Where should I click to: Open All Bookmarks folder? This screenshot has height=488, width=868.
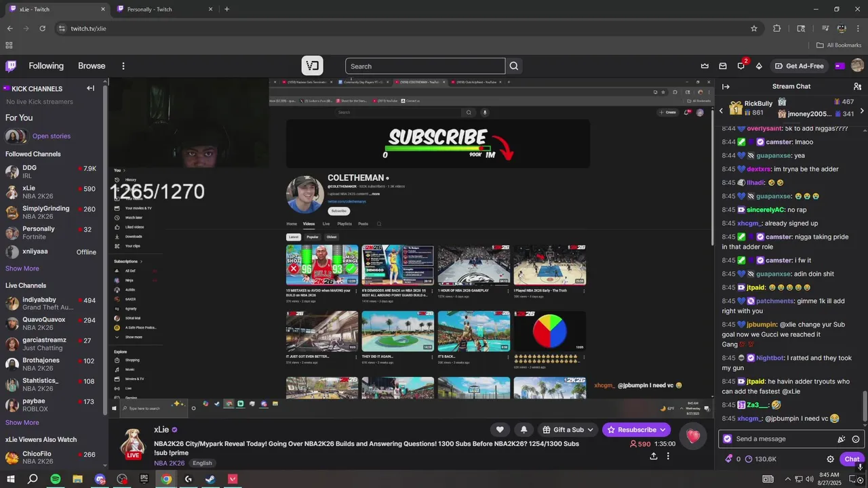pos(838,45)
